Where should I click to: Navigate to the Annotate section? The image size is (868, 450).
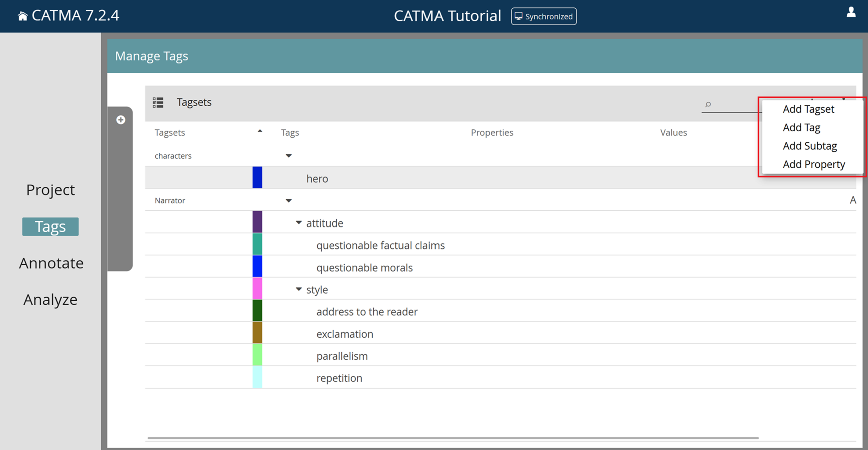tap(51, 262)
